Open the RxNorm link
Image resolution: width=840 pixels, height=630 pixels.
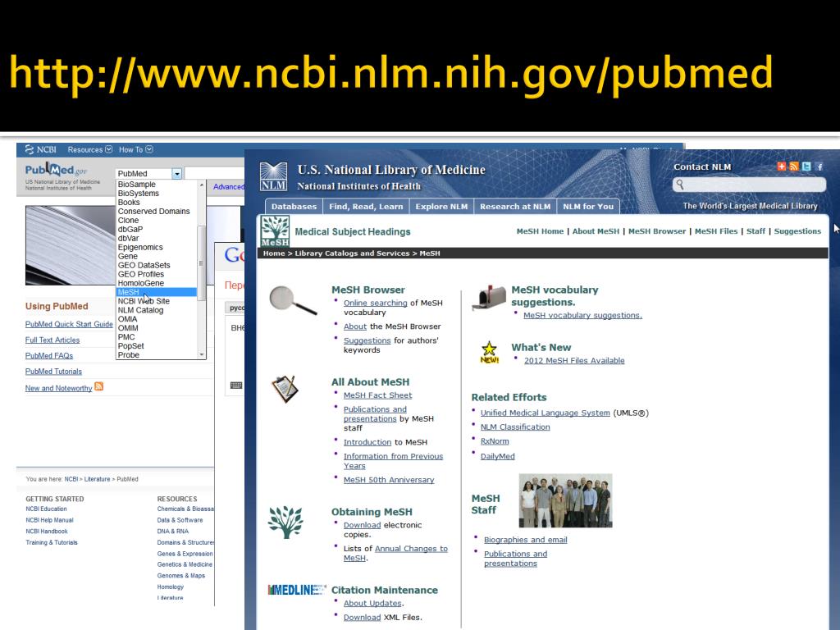click(495, 441)
